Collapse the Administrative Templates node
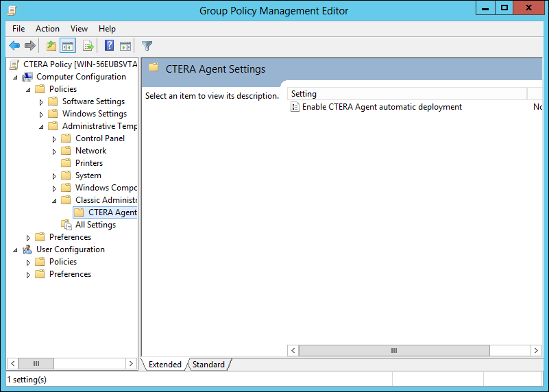The width and height of the screenshot is (549, 392). point(41,127)
